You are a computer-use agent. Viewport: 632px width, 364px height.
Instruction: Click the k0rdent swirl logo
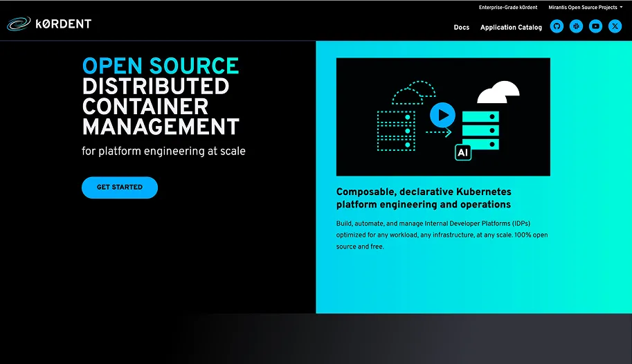(x=19, y=24)
